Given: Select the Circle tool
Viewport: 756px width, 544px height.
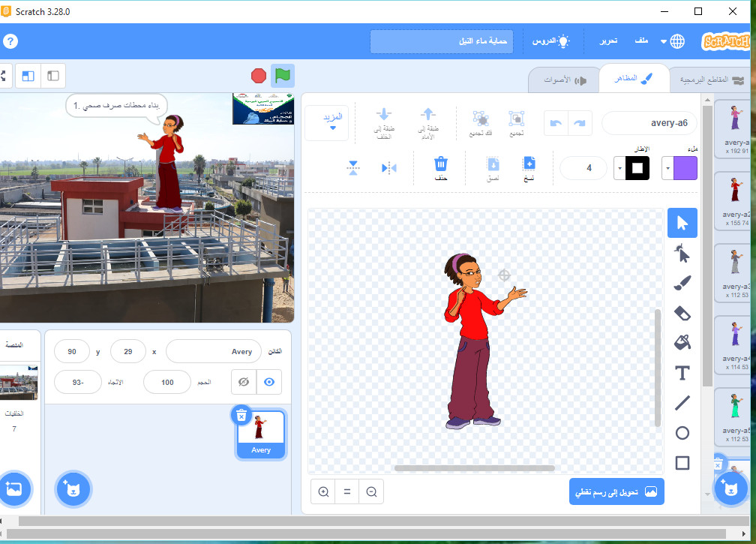Looking at the screenshot, I should (x=682, y=433).
